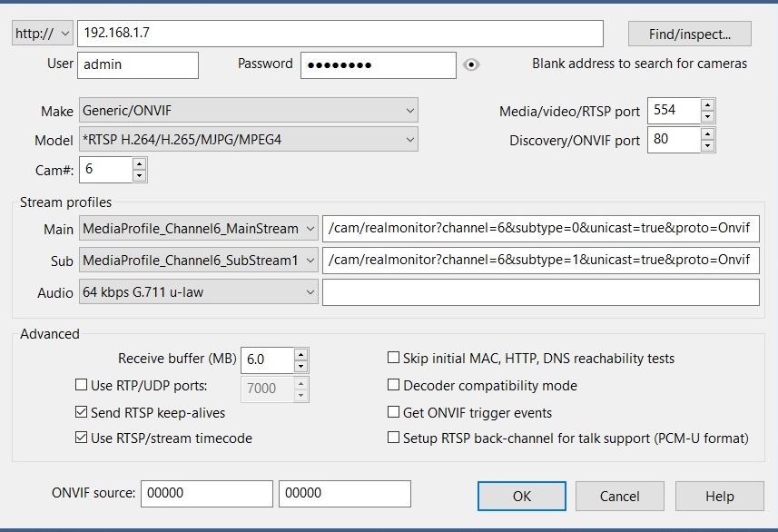Enable Skip initial MAC, HTTP, DNS tests
Screen dimensions: 778x532
(x=393, y=358)
